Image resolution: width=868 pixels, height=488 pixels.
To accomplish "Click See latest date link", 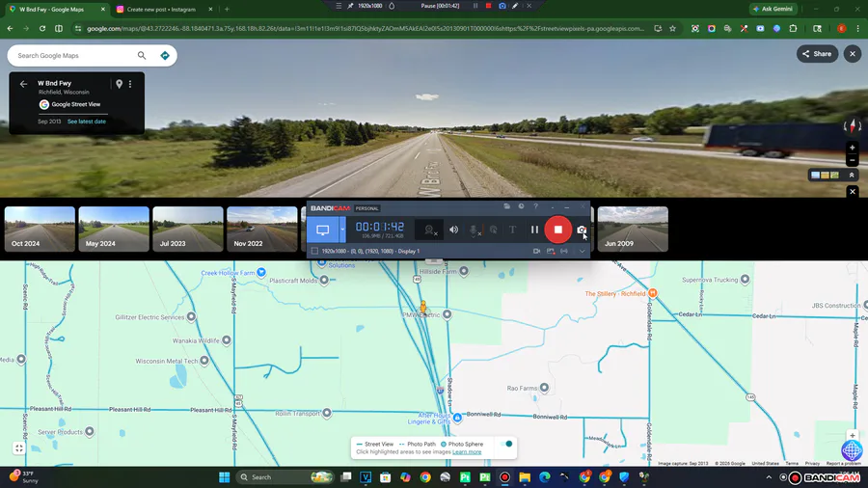I will coord(87,122).
